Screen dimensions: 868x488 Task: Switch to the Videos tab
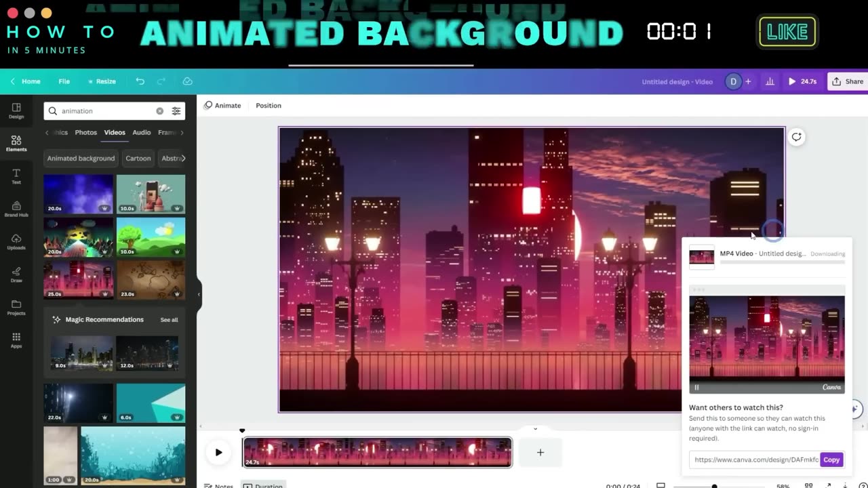[x=115, y=132]
